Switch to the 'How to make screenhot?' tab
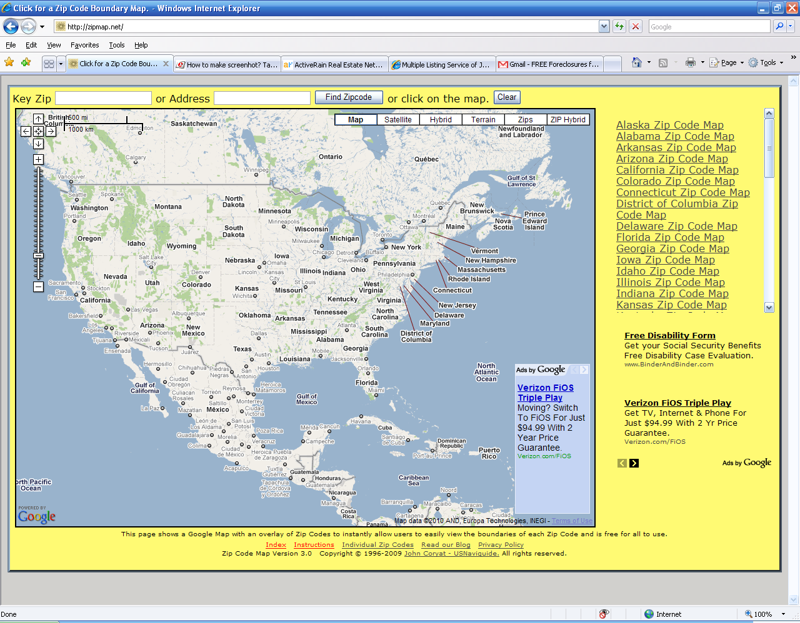800x623 pixels. (227, 65)
